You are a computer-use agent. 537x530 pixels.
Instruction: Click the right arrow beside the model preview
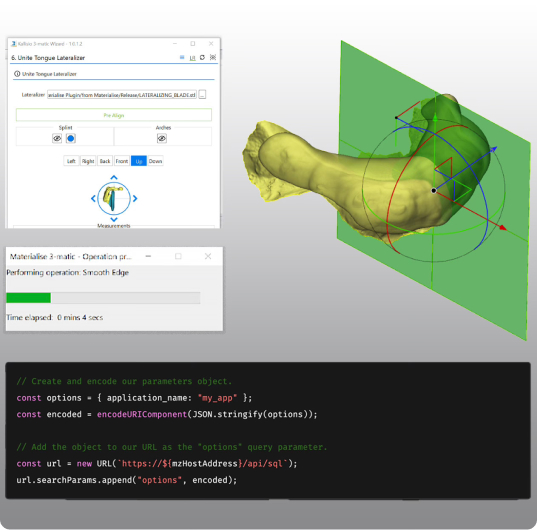(135, 198)
